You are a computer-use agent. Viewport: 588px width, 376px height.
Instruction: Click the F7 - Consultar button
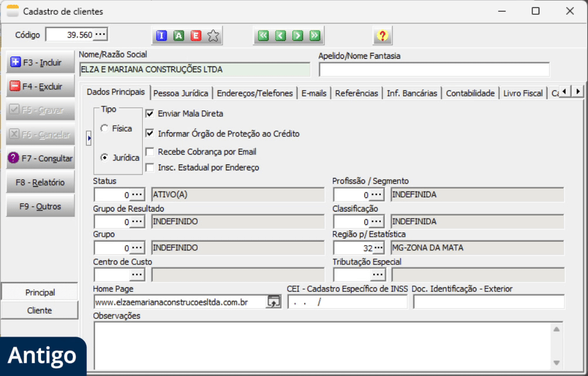pos(40,159)
